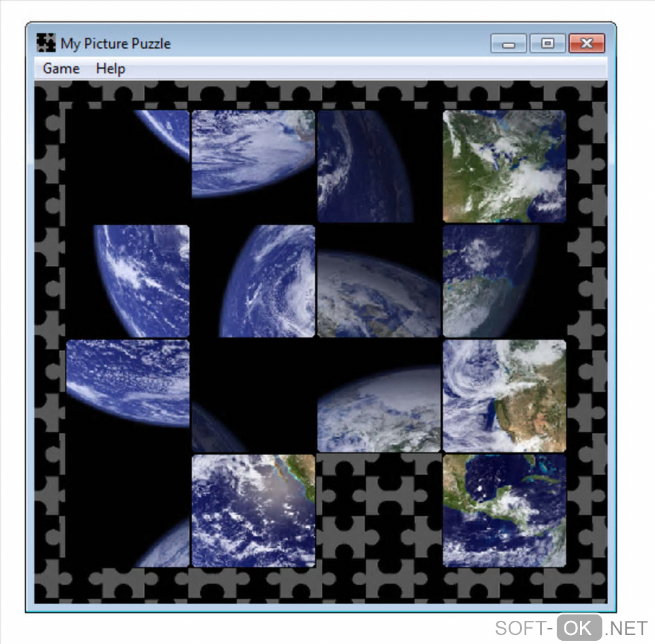Select the Baja California coastline tile
The height and width of the screenshot is (644, 655).
[x=253, y=511]
